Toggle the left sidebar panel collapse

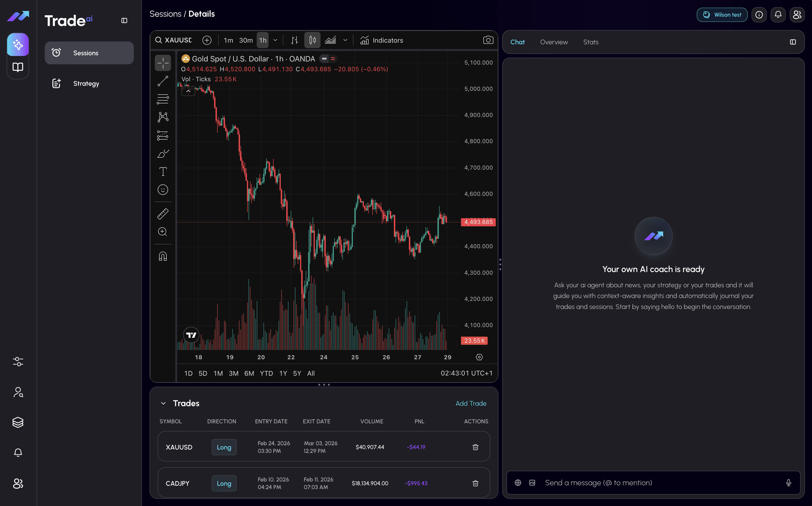pyautogui.click(x=124, y=20)
